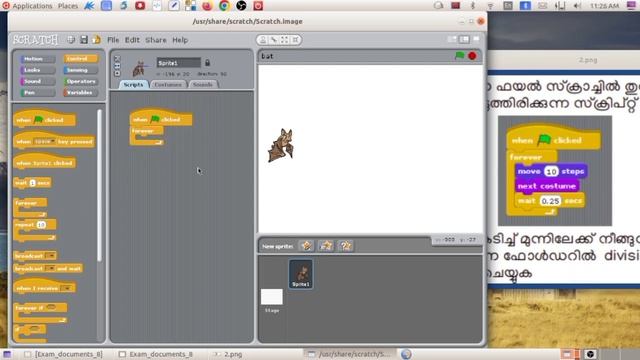Open key dropdown in 'when key pressed' block
Image resolution: width=640 pixels, height=360 pixels.
45,142
